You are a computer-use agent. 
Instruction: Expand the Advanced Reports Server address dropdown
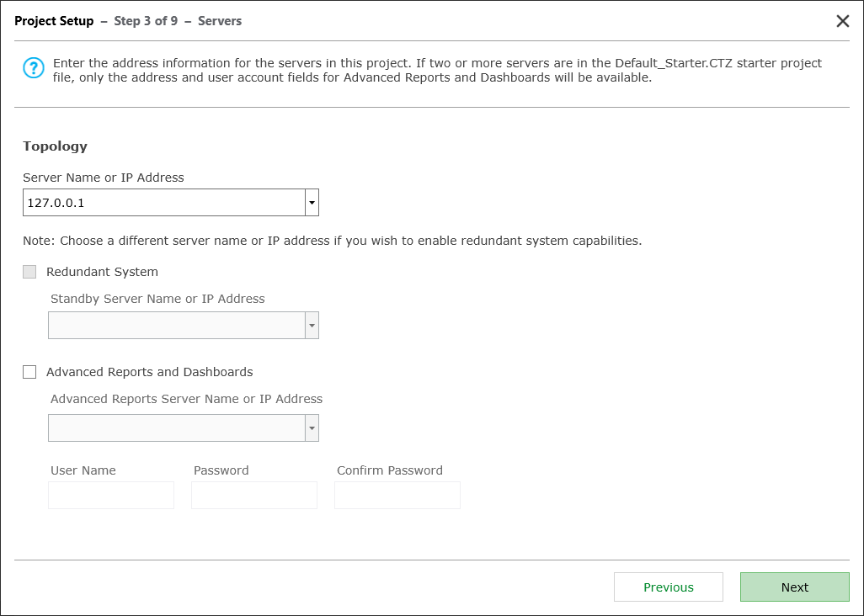[312, 427]
